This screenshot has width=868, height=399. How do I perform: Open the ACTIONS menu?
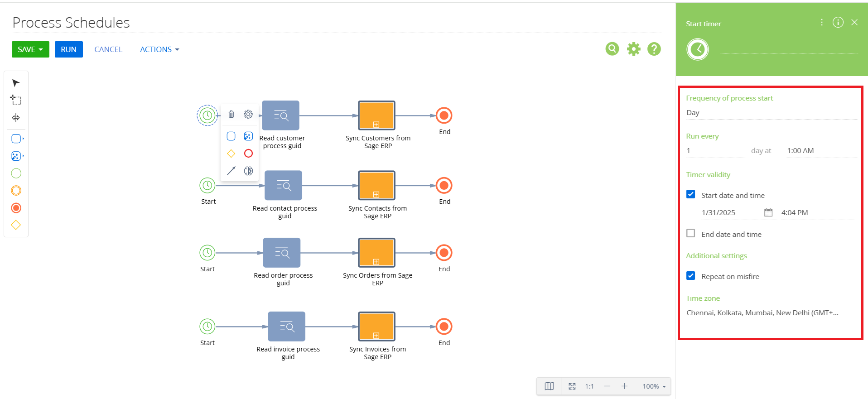pos(159,49)
